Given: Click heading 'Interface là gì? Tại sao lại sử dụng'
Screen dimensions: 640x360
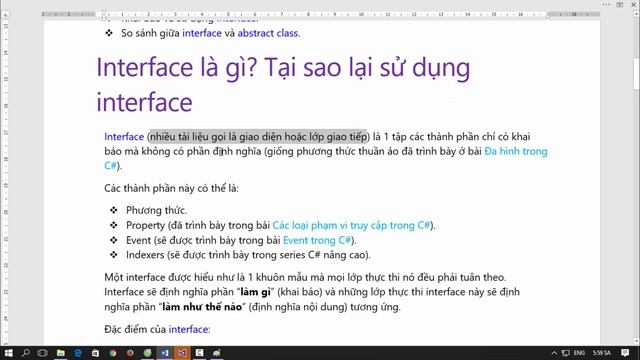Looking at the screenshot, I should tap(283, 67).
